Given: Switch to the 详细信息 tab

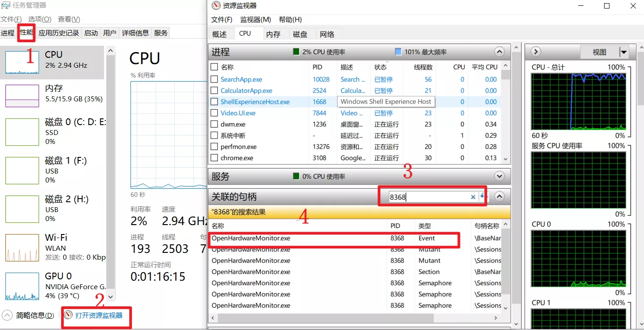Looking at the screenshot, I should click(135, 33).
